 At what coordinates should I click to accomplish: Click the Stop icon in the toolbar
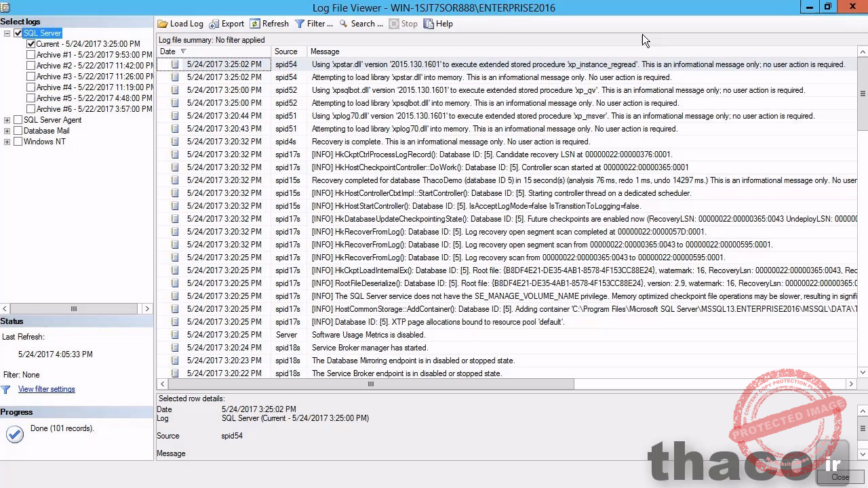[394, 24]
